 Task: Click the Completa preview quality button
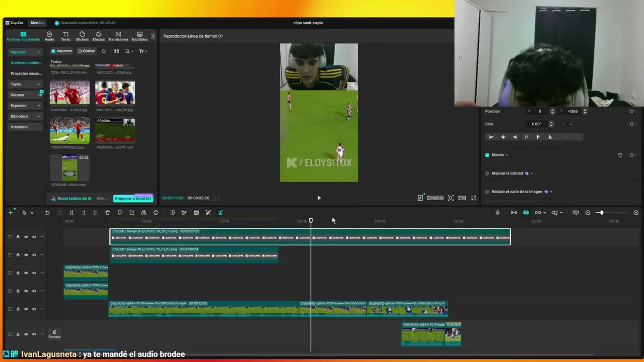click(x=435, y=198)
